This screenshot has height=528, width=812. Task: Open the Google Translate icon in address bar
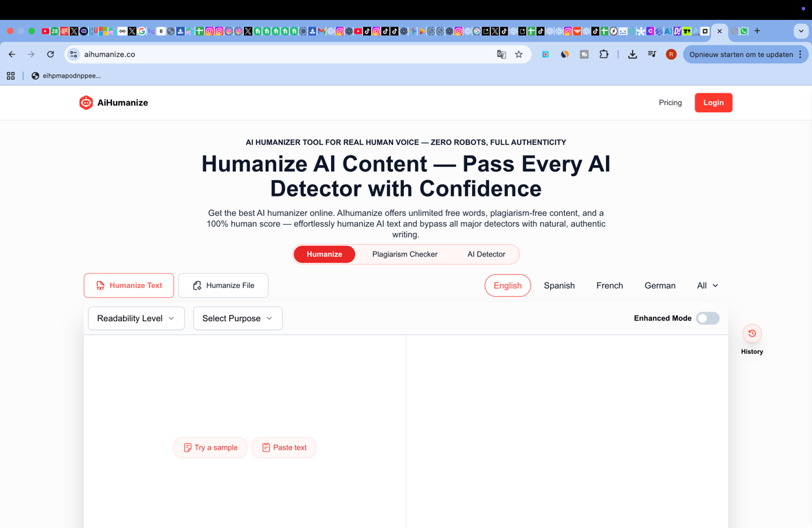tap(501, 54)
